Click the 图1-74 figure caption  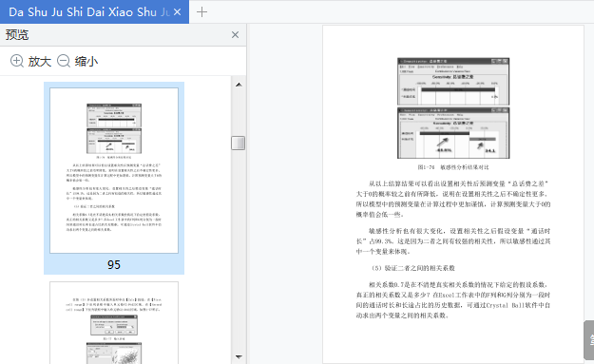coord(453,167)
